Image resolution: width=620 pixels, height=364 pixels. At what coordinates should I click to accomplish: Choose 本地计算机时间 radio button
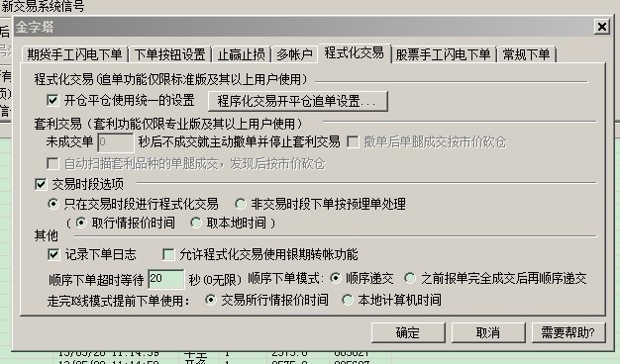pos(348,300)
